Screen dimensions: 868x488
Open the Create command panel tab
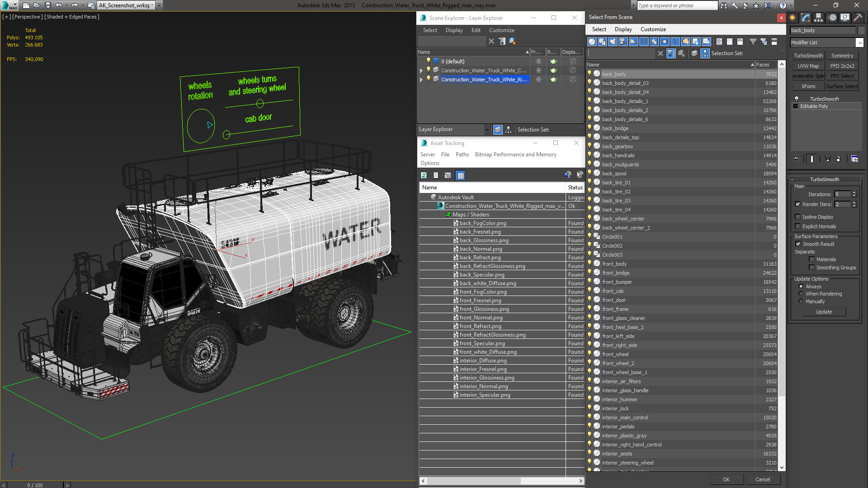click(x=793, y=18)
